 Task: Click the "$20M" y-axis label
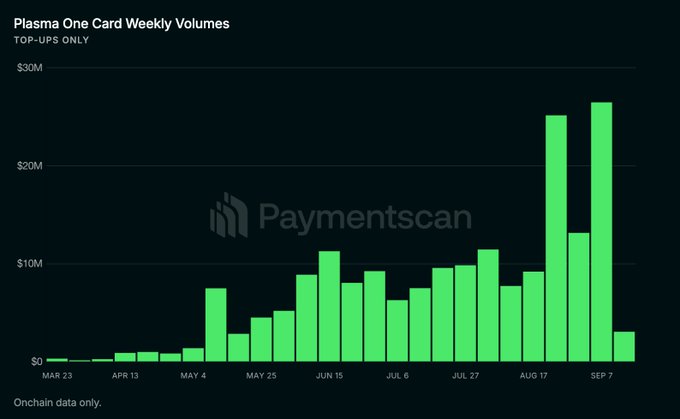[x=29, y=166]
